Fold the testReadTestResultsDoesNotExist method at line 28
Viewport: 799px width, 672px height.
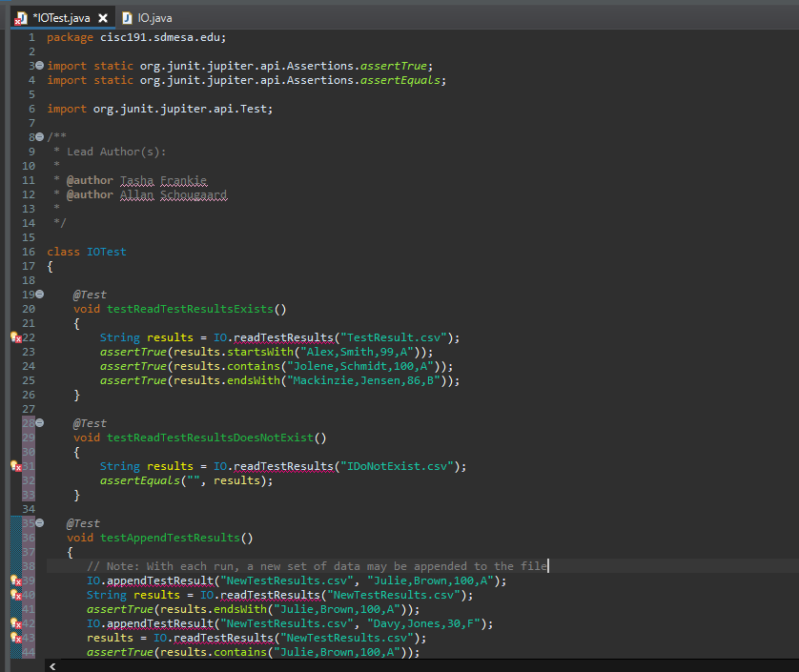(39, 423)
